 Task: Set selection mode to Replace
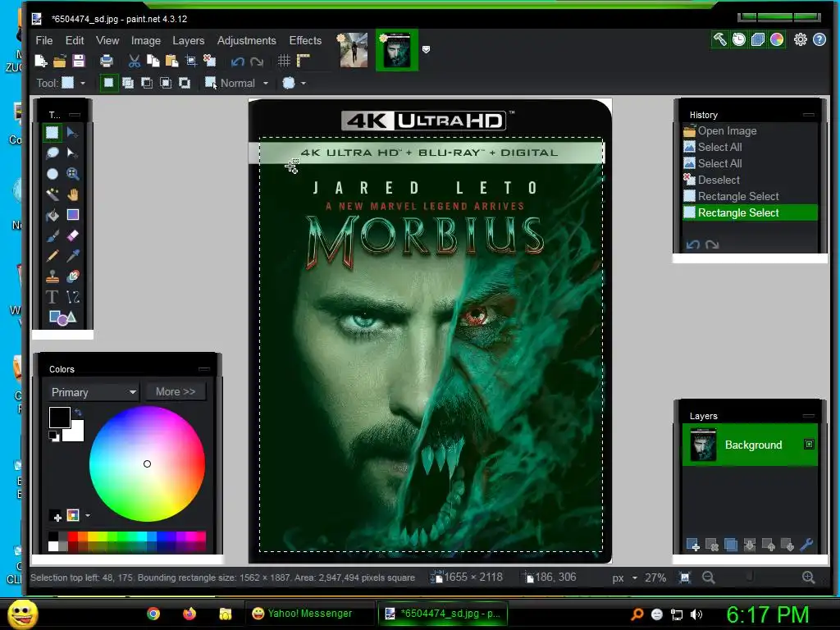coord(108,83)
